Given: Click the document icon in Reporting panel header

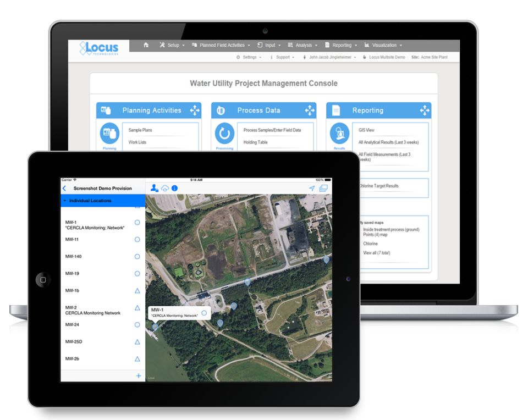Looking at the screenshot, I should click(335, 110).
